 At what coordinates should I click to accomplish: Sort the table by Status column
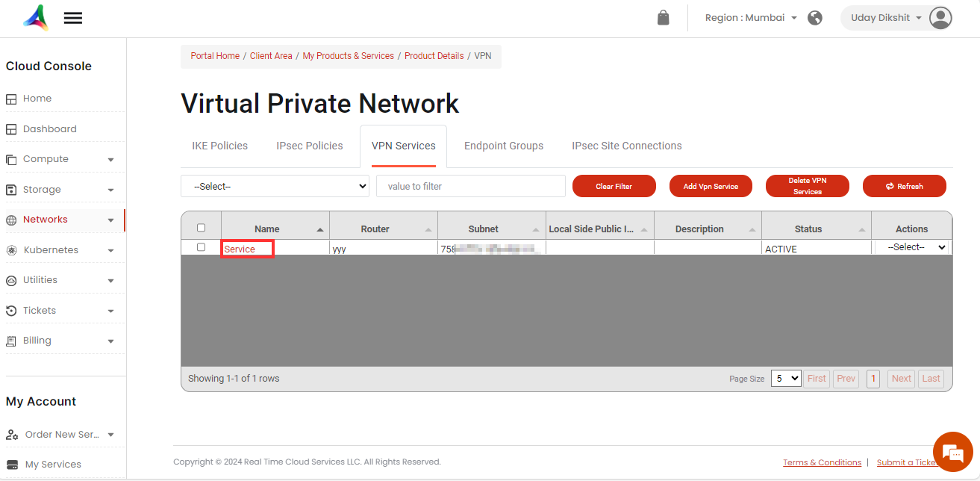[x=808, y=229]
